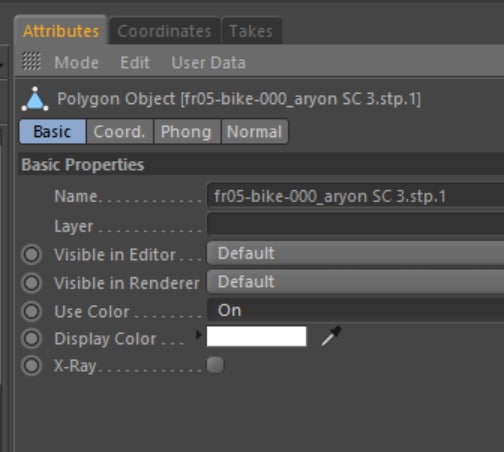Open the User Data menu
504x452 pixels.
(x=208, y=62)
